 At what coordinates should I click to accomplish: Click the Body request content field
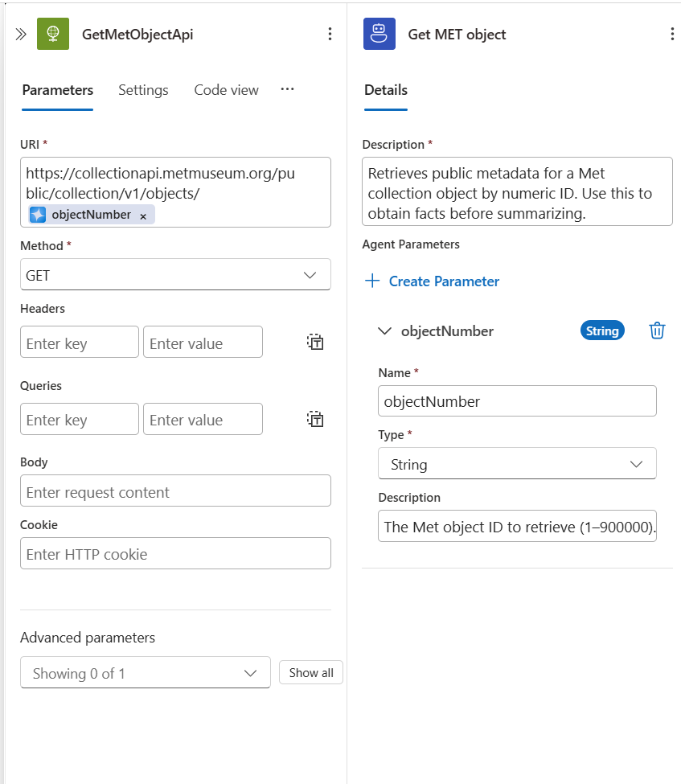point(175,491)
